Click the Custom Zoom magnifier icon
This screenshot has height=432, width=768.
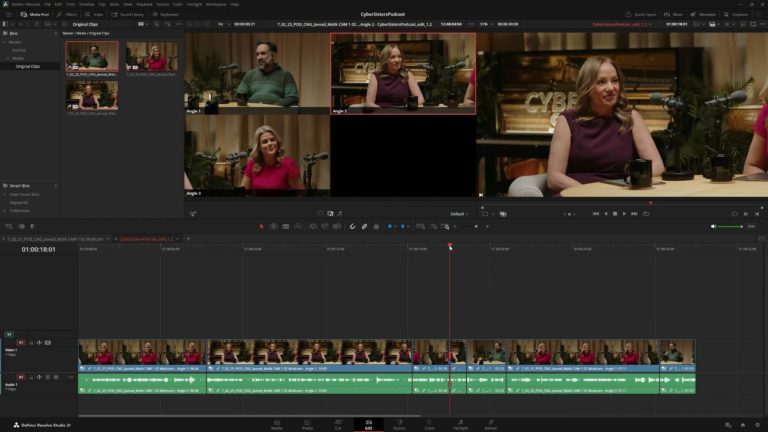(445, 226)
